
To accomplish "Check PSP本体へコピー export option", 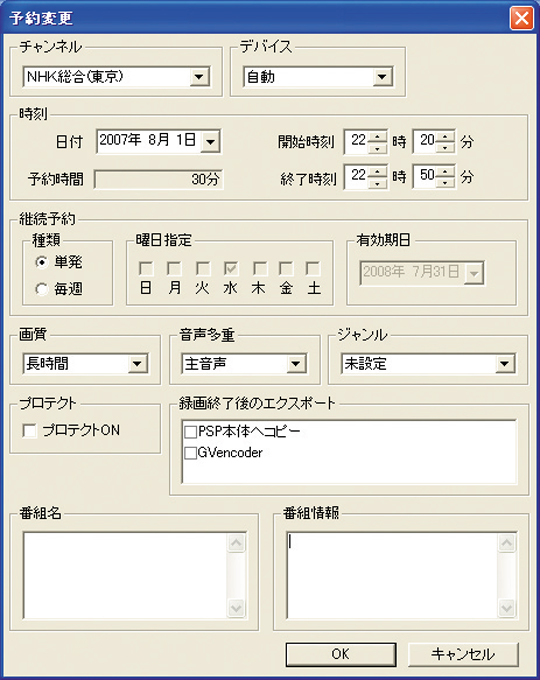I will click(x=190, y=432).
